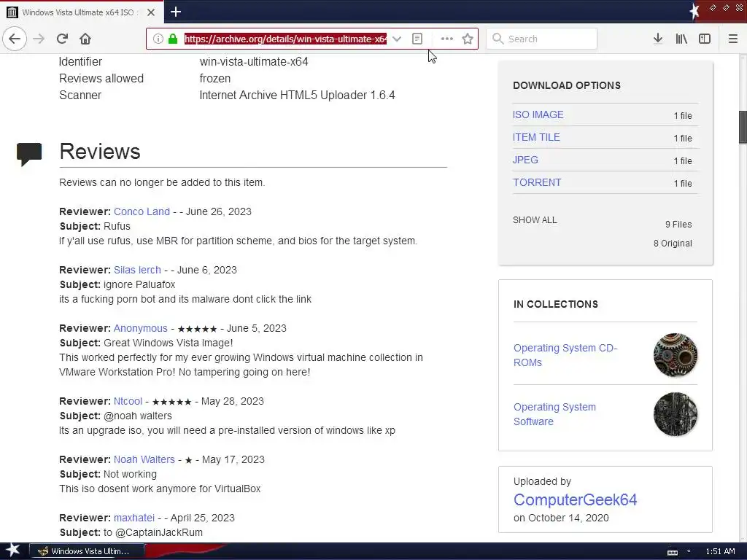747x560 pixels.
Task: Show site information icon in address bar
Action: [158, 39]
